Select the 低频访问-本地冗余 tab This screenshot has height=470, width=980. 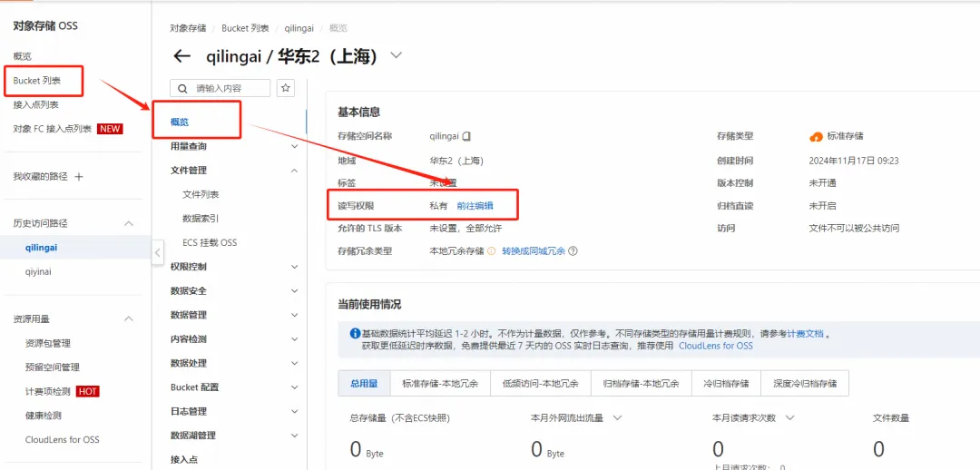pos(541,384)
